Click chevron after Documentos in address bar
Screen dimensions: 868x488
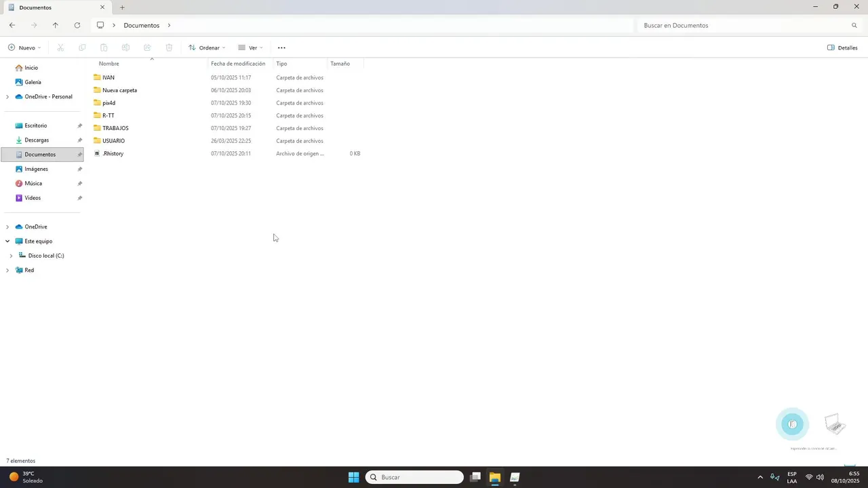point(169,25)
